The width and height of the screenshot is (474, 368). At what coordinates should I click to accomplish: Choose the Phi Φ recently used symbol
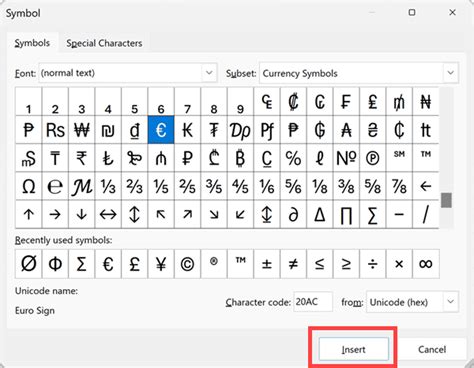(x=55, y=264)
